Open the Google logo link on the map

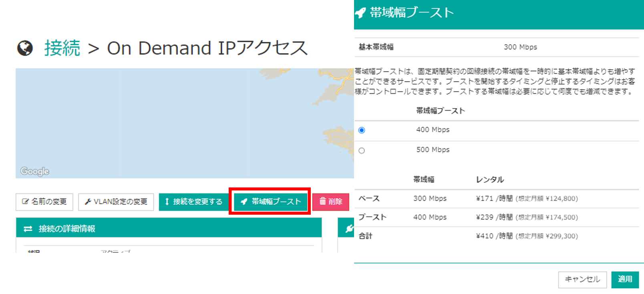pos(35,171)
